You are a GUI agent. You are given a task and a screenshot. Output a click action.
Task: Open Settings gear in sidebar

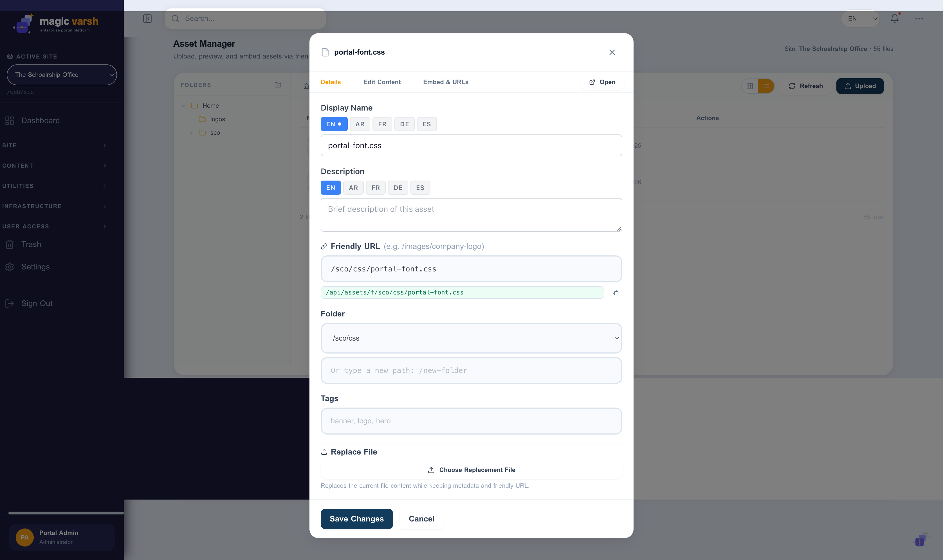coord(35,267)
